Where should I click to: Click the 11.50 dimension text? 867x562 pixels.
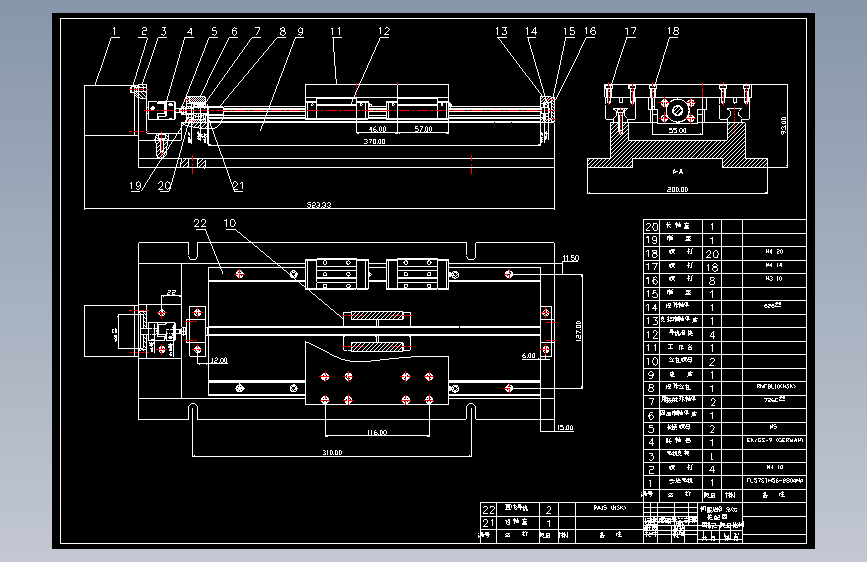pyautogui.click(x=571, y=258)
